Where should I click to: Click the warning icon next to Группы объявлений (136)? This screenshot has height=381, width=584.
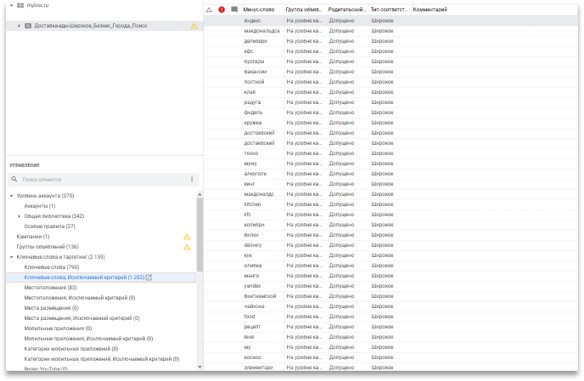[x=187, y=247]
